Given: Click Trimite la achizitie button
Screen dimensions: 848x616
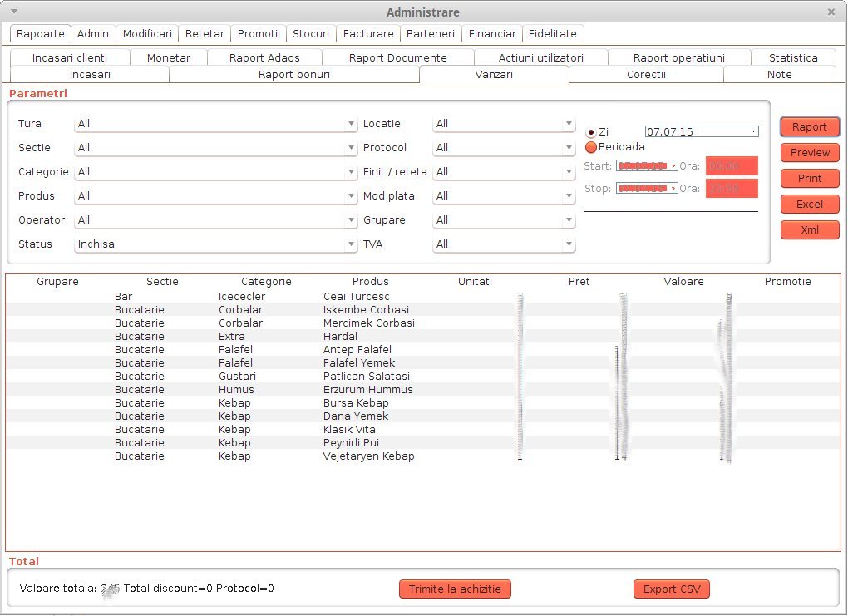Looking at the screenshot, I should click(455, 589).
